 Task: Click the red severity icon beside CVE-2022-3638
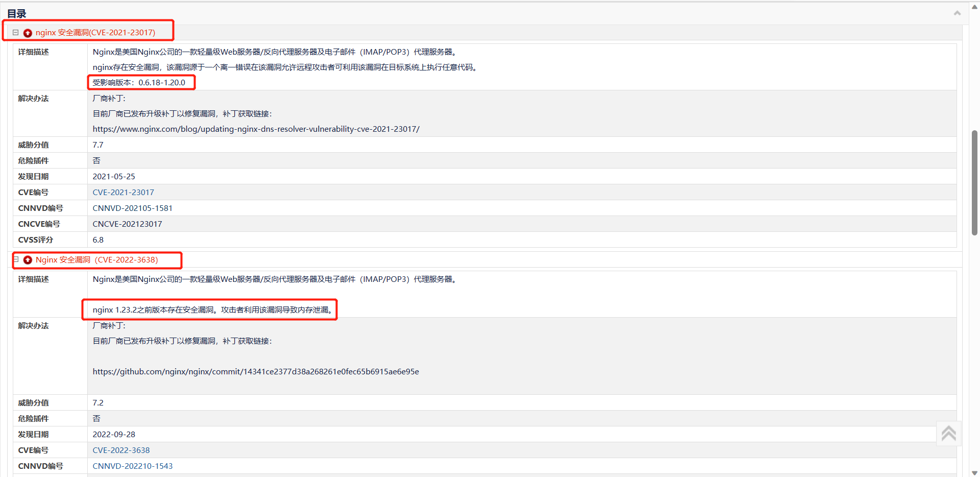[x=28, y=260]
